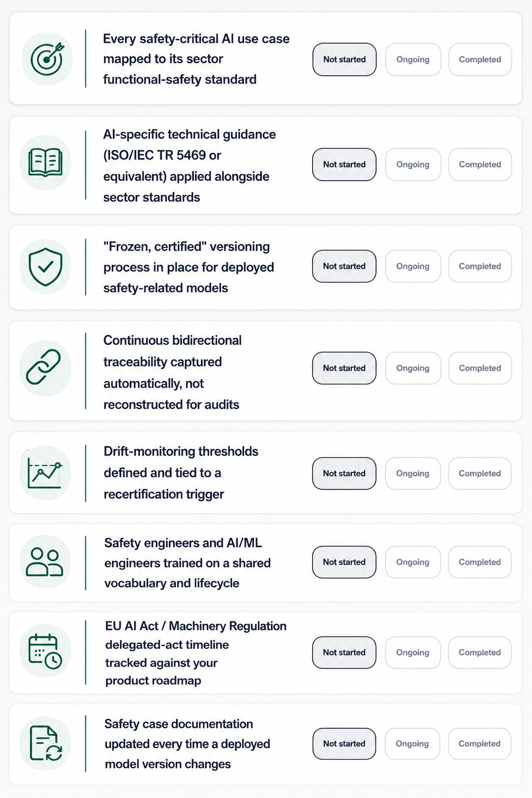The width and height of the screenshot is (532, 798).
Task: Mark EU AI Act timeline tracking Completed
Action: pyautogui.click(x=480, y=653)
